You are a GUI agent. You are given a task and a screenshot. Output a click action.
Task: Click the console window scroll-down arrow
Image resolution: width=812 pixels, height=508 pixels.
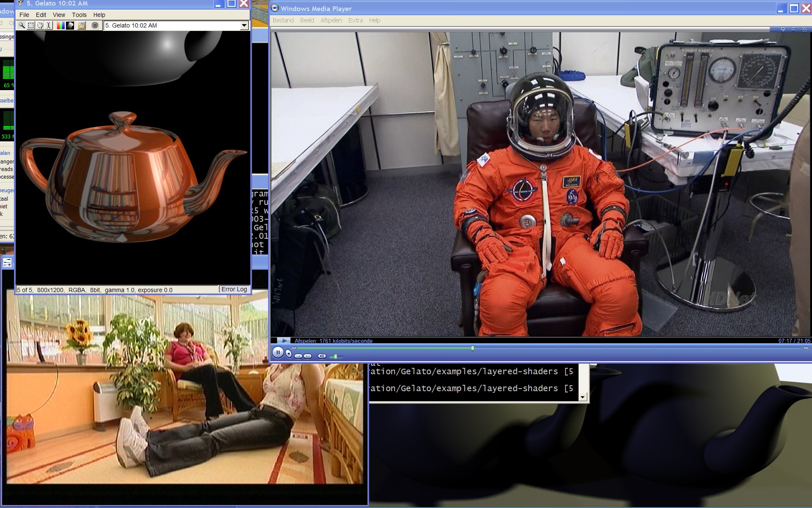click(583, 397)
